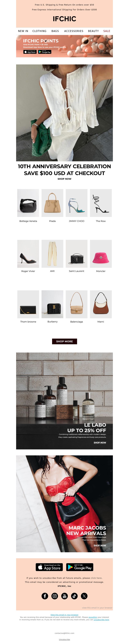Open the TikTok social icon
This screenshot has height=644, width=129.
(74, 596)
